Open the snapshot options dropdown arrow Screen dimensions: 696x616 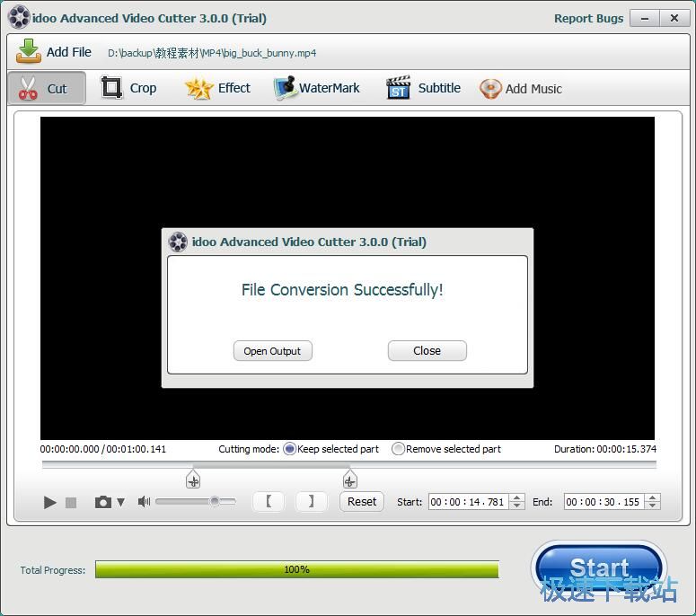120,502
